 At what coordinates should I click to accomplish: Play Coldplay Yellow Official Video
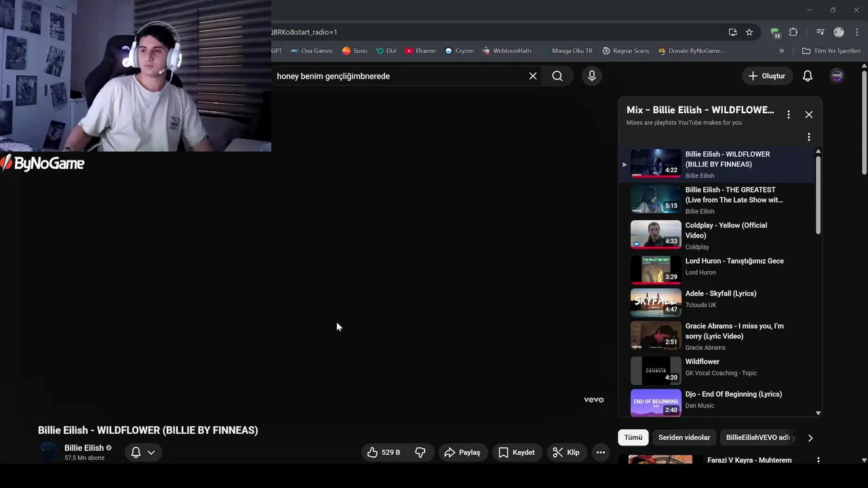(717, 235)
